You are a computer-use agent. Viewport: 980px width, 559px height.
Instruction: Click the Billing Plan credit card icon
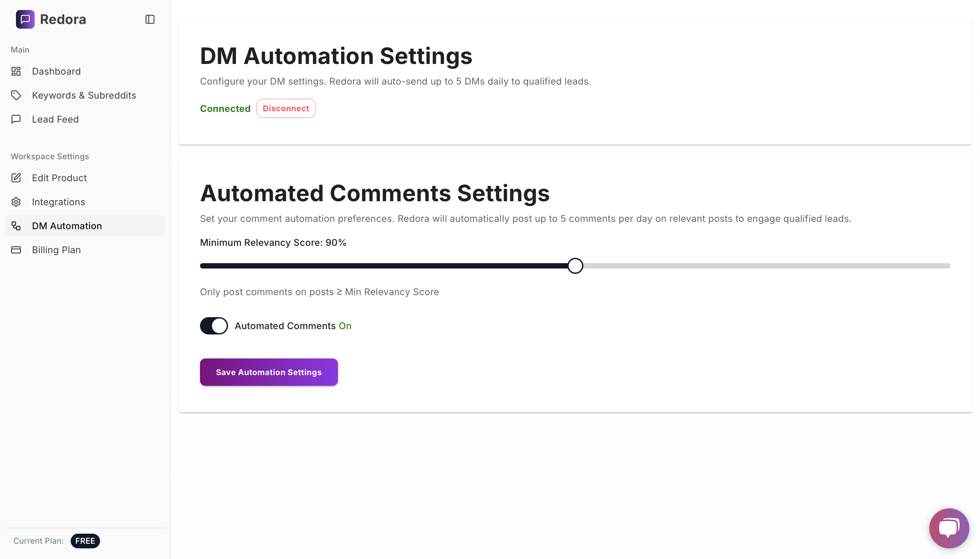point(16,250)
